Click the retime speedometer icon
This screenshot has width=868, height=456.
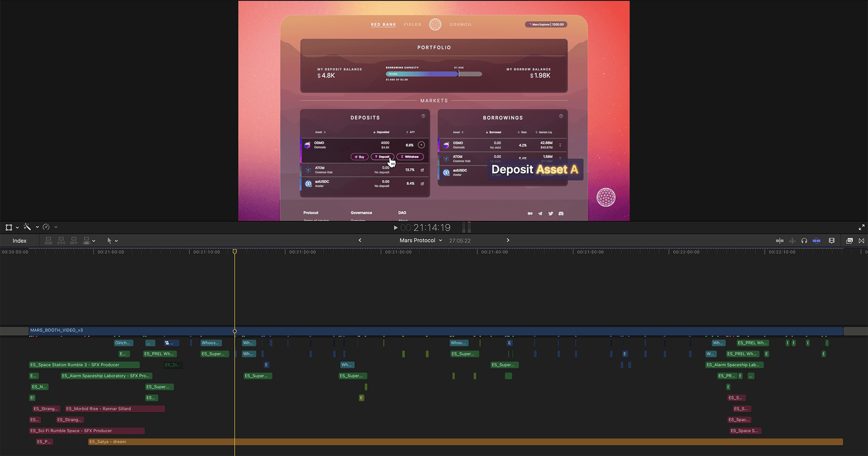pyautogui.click(x=46, y=227)
